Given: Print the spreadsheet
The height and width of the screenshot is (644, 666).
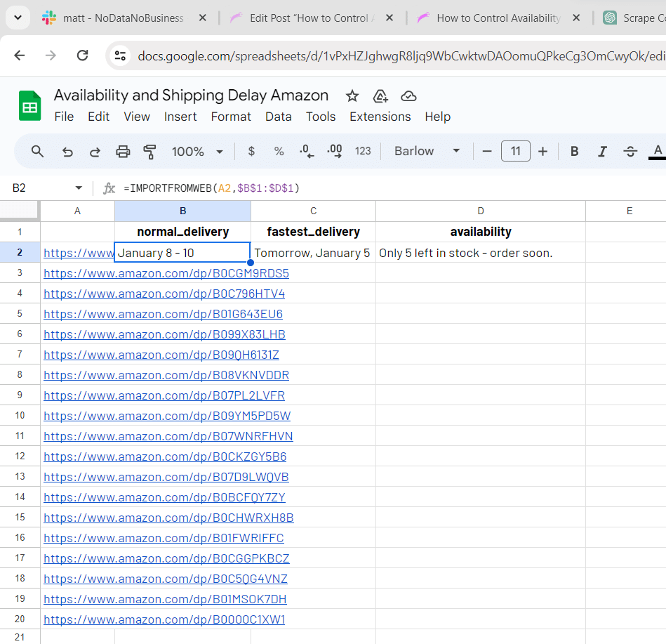Looking at the screenshot, I should pyautogui.click(x=123, y=151).
